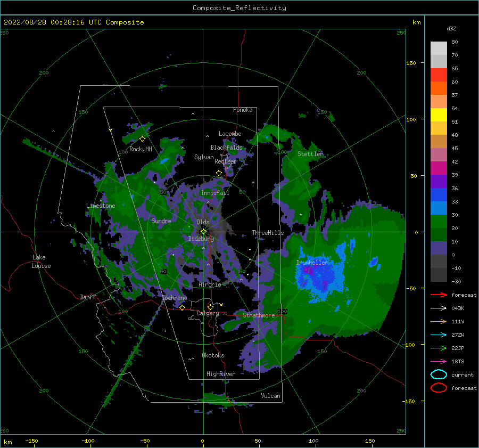Click the radar site diamond between Olds and Didsbury

(x=203, y=232)
